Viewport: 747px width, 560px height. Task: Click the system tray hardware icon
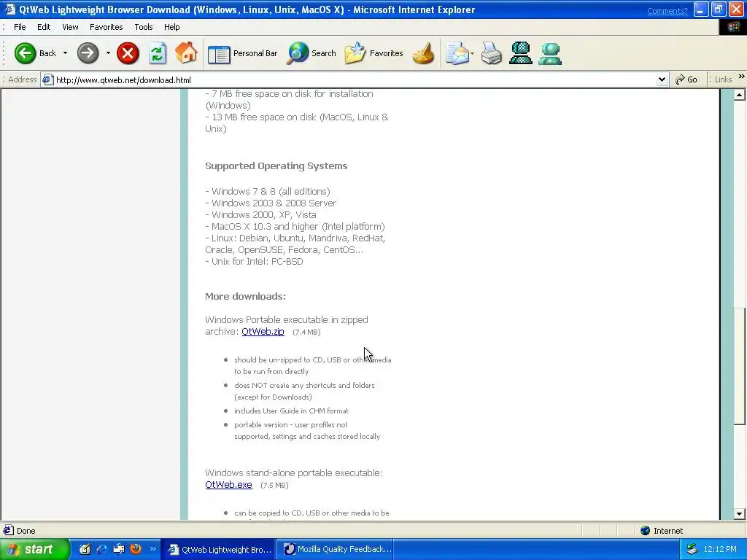[692, 549]
